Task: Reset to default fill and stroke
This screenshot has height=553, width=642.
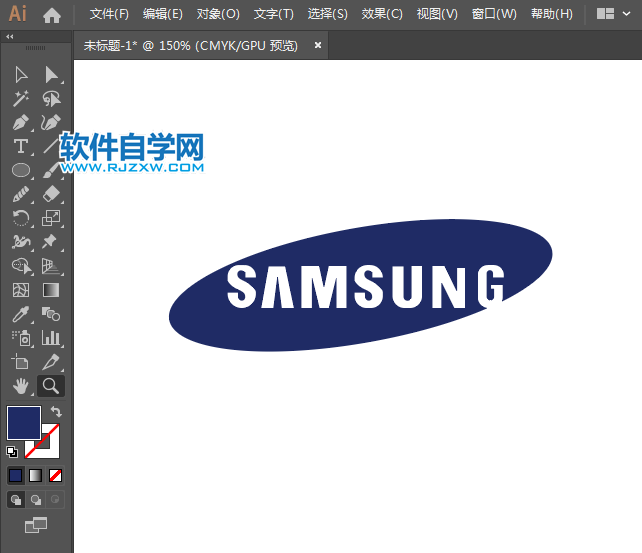Action: 12,451
